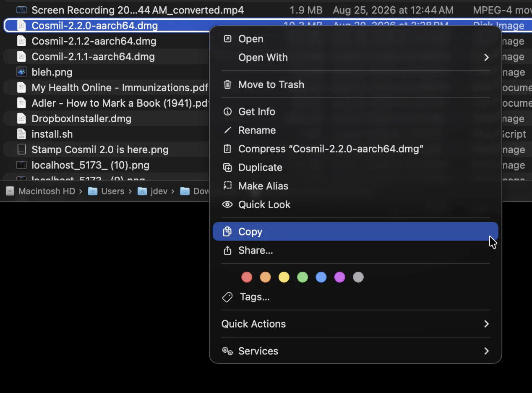Apply the orange tag color
The width and height of the screenshot is (532, 393).
(x=265, y=277)
